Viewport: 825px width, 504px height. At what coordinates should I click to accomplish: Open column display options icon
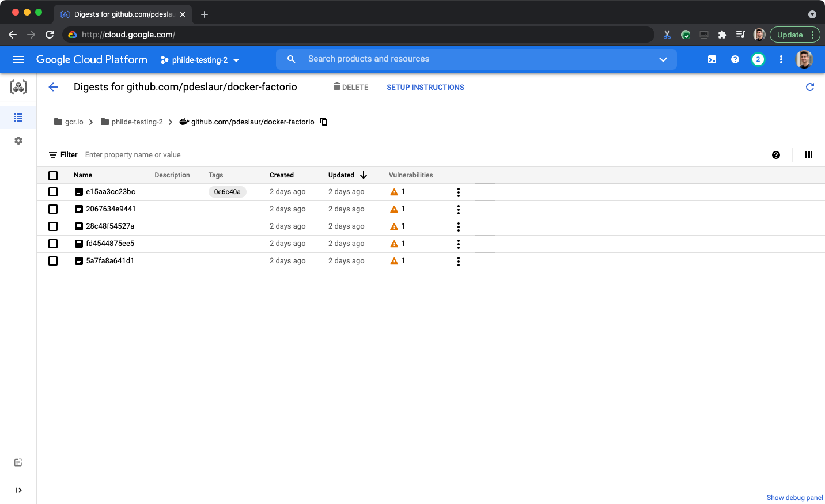[809, 155]
